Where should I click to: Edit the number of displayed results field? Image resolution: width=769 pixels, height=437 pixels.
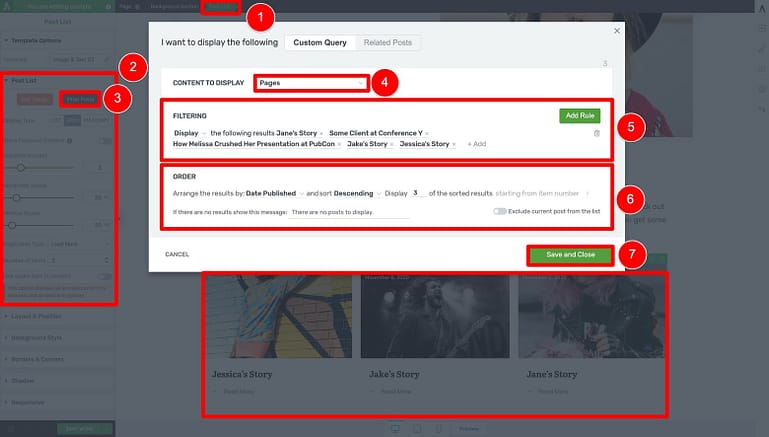tap(418, 193)
